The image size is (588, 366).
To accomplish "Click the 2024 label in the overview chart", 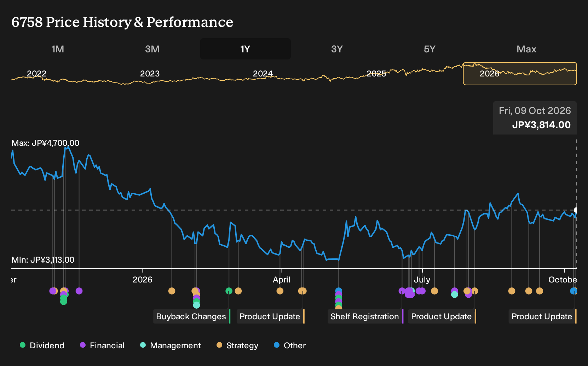I will [263, 74].
